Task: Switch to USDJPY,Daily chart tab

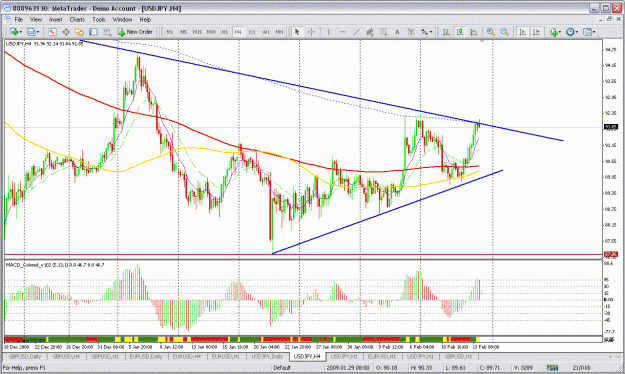Action: coord(267,356)
